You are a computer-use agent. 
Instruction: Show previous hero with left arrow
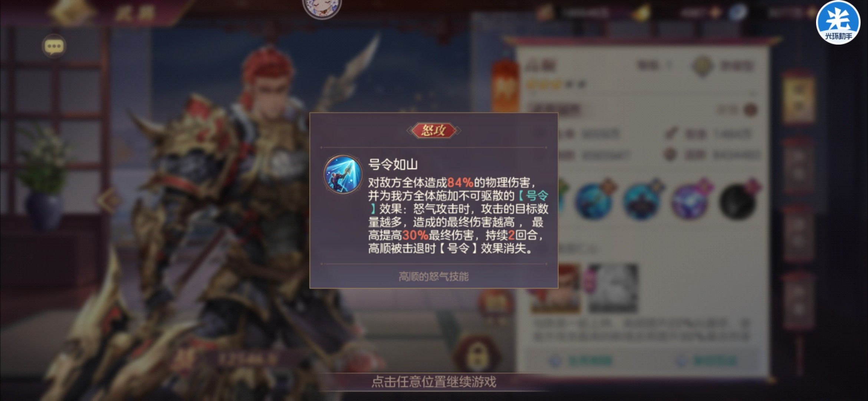point(110,199)
